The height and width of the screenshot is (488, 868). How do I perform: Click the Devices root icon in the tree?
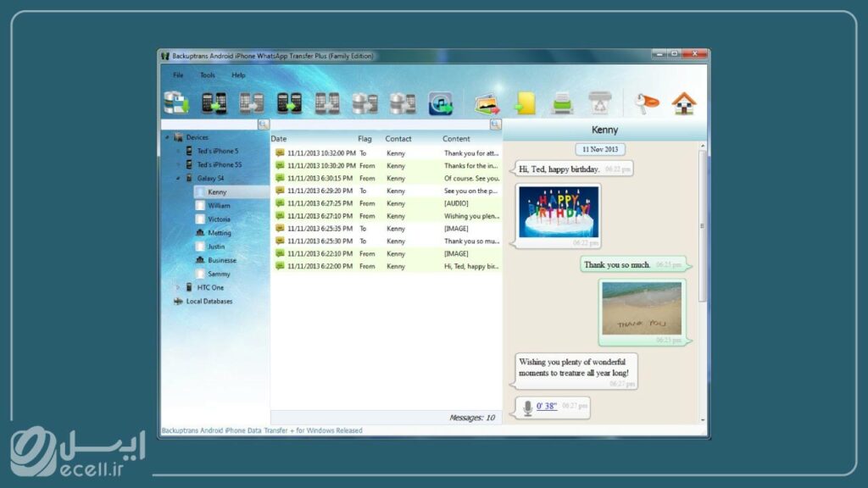[178, 137]
